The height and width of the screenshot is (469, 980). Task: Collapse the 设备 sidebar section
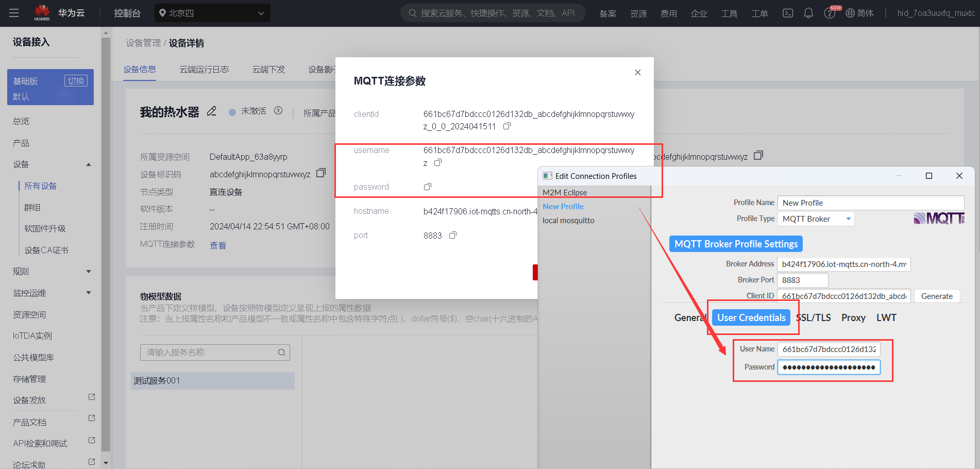click(89, 164)
